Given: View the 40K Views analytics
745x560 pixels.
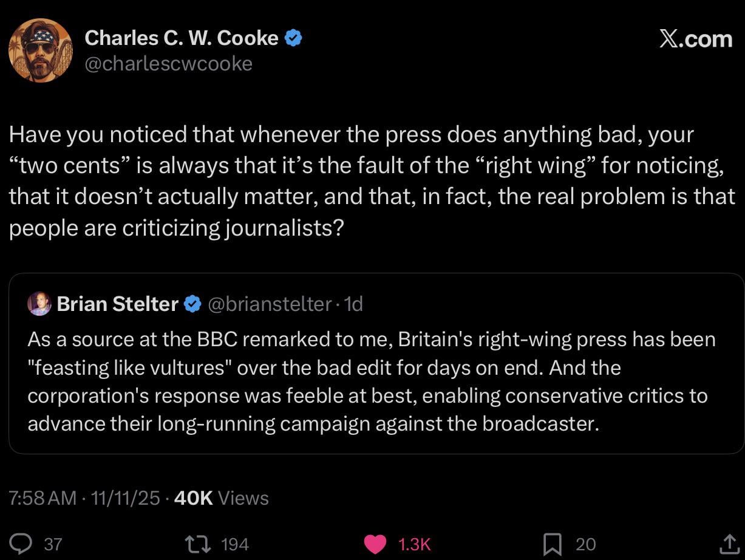Looking at the screenshot, I should click(x=221, y=498).
